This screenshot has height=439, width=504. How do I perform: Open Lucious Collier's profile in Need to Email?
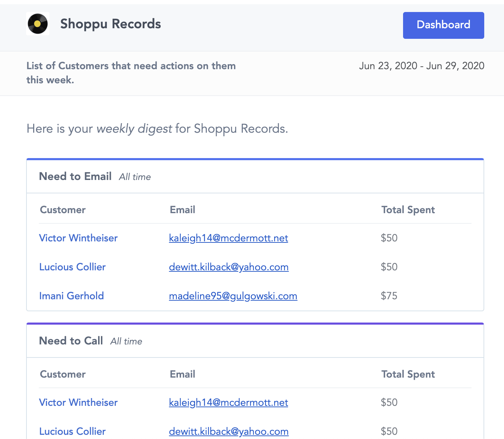click(72, 267)
